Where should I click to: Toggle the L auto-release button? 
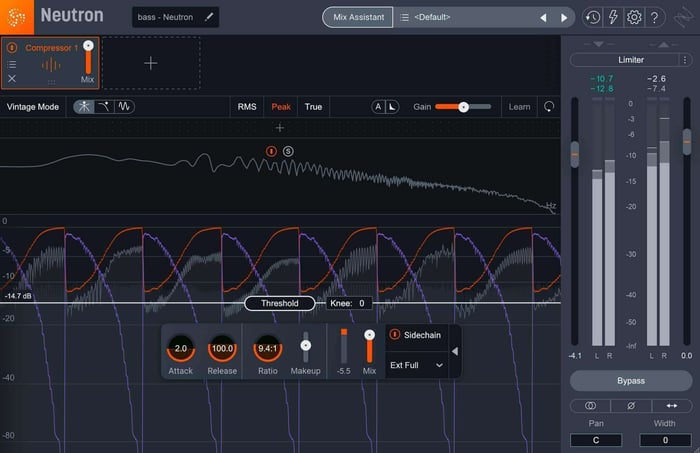pyautogui.click(x=392, y=107)
